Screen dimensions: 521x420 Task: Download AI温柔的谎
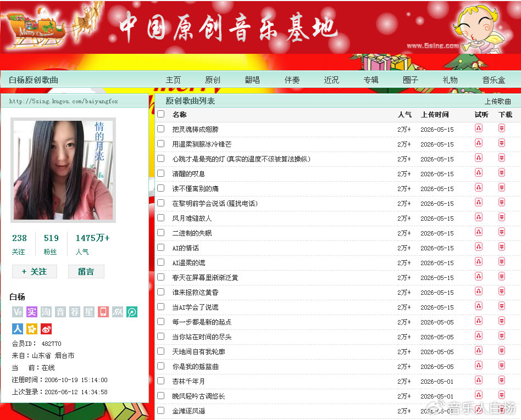pyautogui.click(x=502, y=262)
